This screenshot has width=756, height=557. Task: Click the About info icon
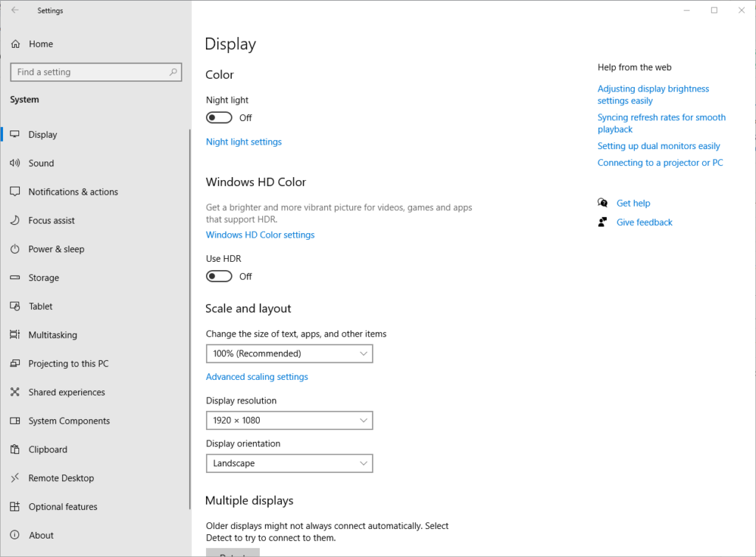[x=15, y=535]
